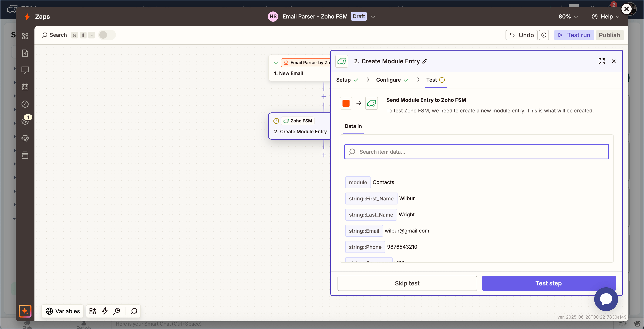Screen dimensions: 644x329
Task: Expand the Draft status chevron menu
Action: pyautogui.click(x=373, y=17)
